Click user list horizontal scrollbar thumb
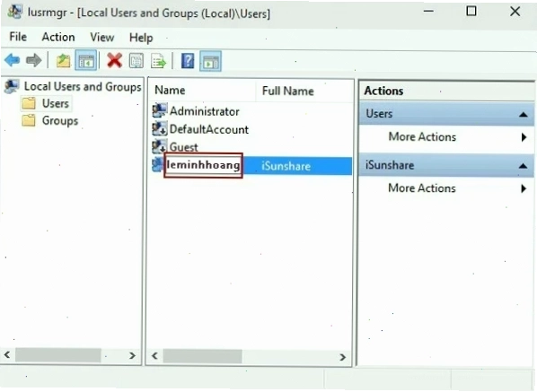This screenshot has height=392, width=537. (202, 356)
